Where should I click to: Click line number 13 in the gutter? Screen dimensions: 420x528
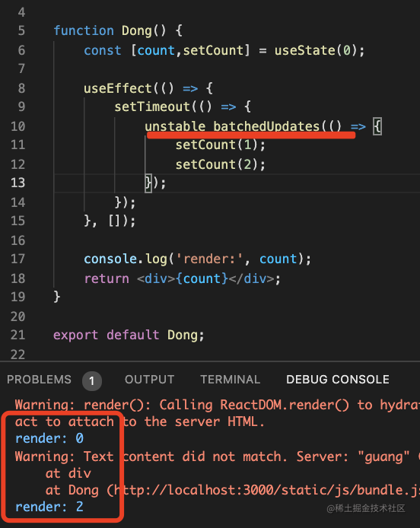point(17,183)
